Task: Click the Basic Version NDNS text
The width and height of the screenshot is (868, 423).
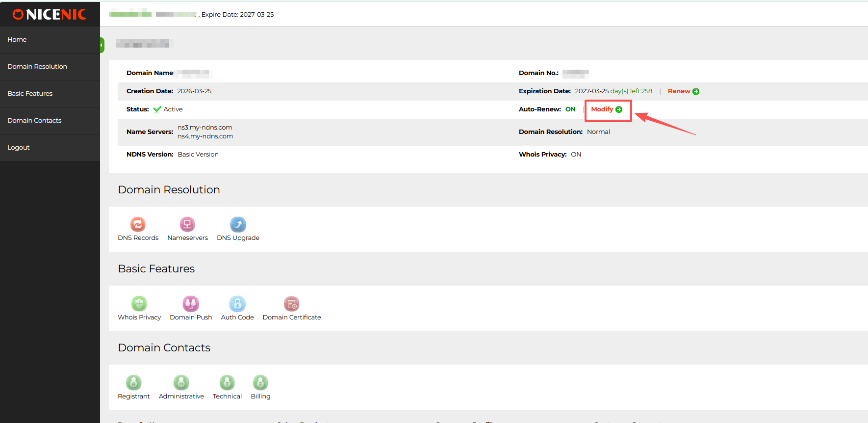Action: 198,155
